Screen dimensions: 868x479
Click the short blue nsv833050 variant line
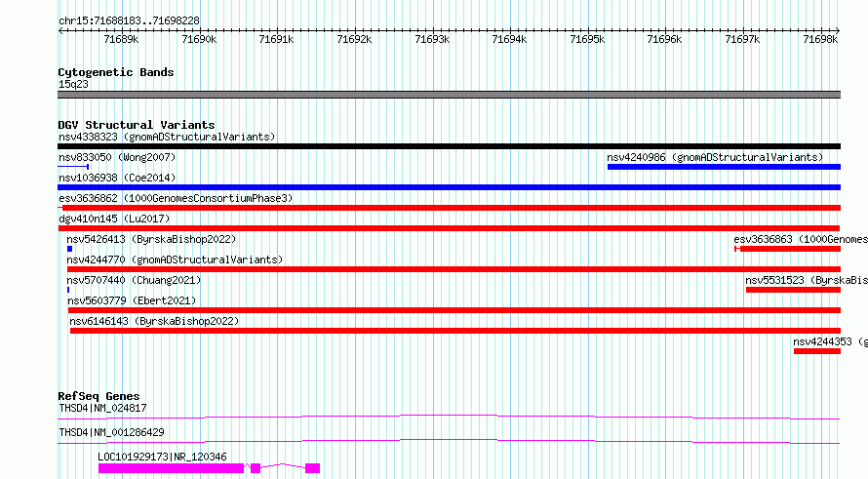(73, 167)
